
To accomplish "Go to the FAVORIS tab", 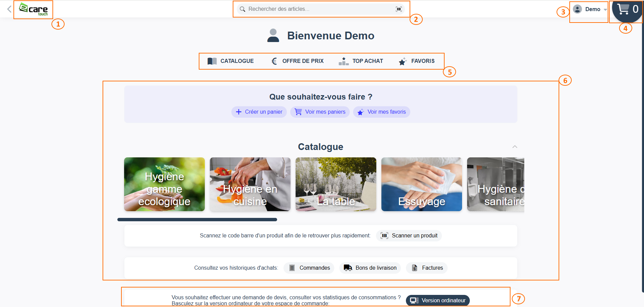I will (x=417, y=61).
